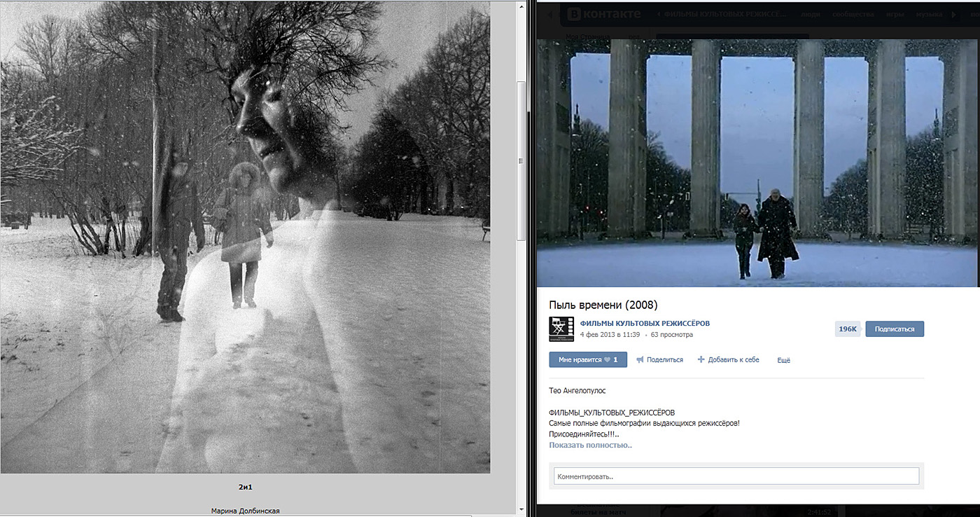
Task: Expand description with Показать полностью
Action: click(x=590, y=446)
